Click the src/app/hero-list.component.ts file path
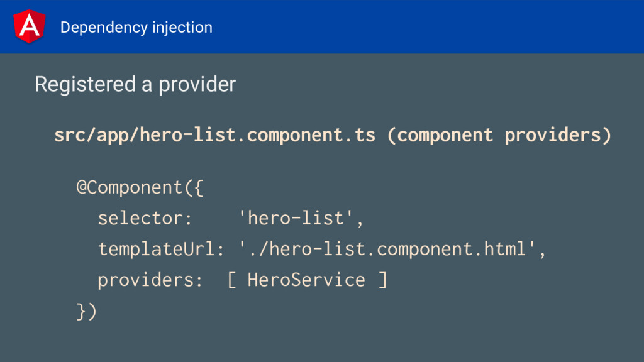This screenshot has height=362, width=644. click(214, 135)
